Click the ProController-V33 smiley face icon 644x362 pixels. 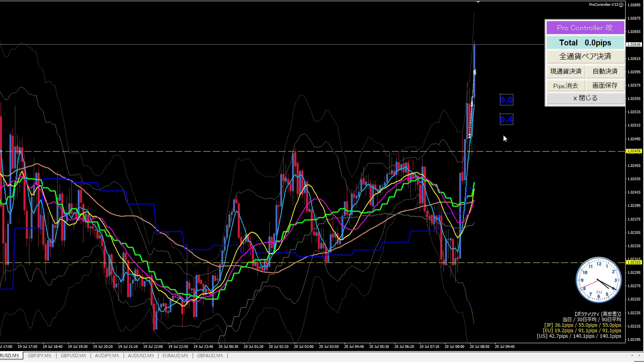point(621,5)
